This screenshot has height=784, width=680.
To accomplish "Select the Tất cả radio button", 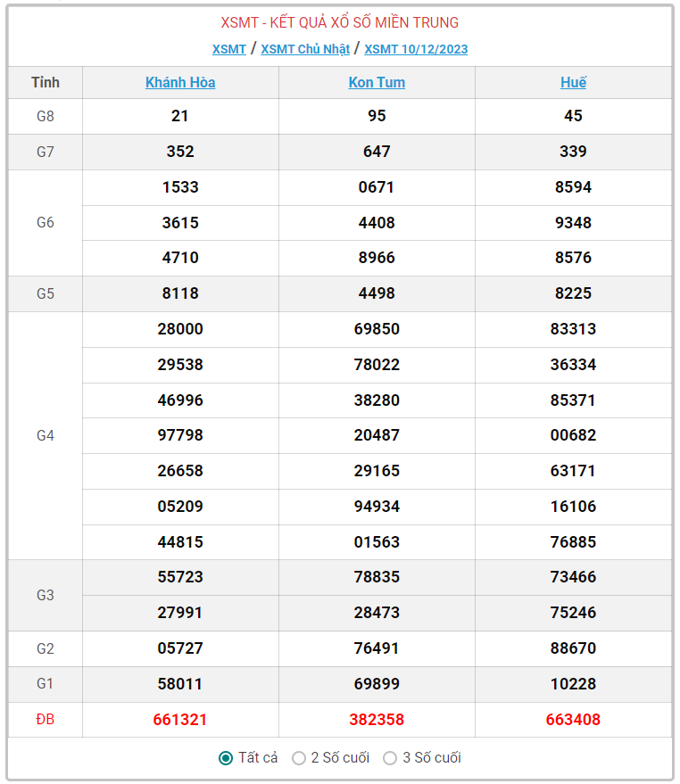I will [226, 758].
